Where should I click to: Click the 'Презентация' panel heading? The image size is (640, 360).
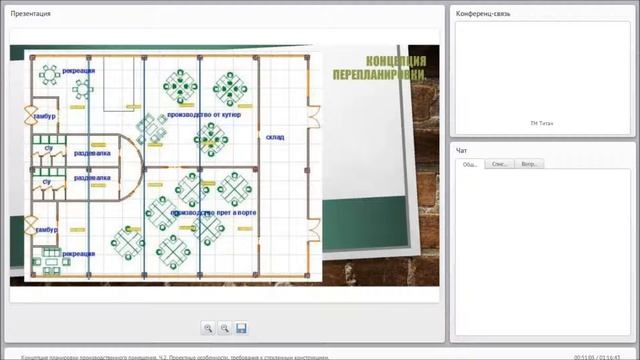31,13
